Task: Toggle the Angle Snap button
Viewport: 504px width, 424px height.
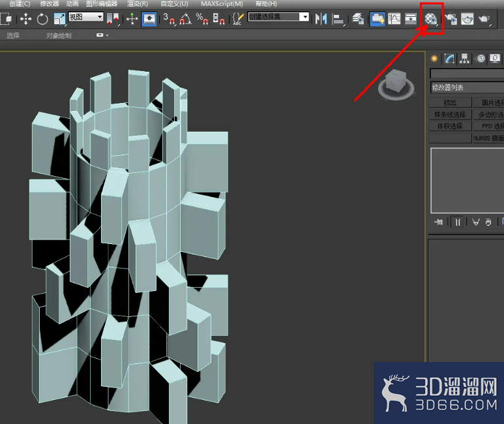Action: click(x=185, y=19)
